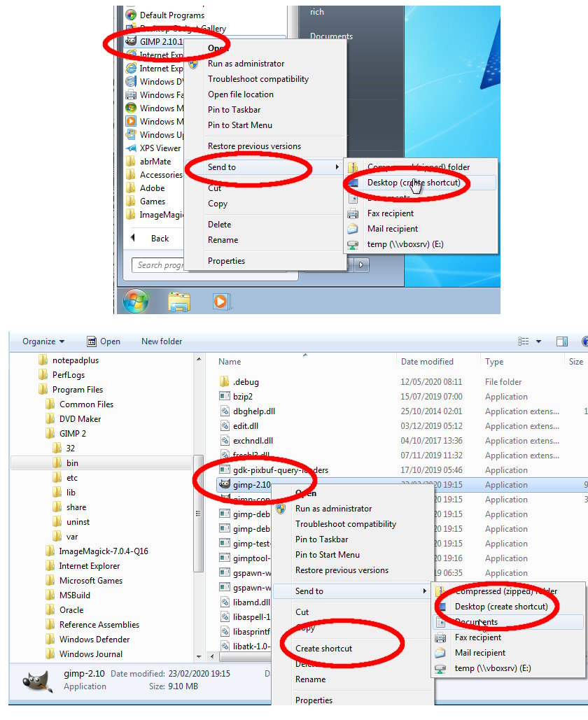Viewport: 588px width, 720px height.
Task: Toggle the Explorer preview pane button
Action: pos(562,341)
